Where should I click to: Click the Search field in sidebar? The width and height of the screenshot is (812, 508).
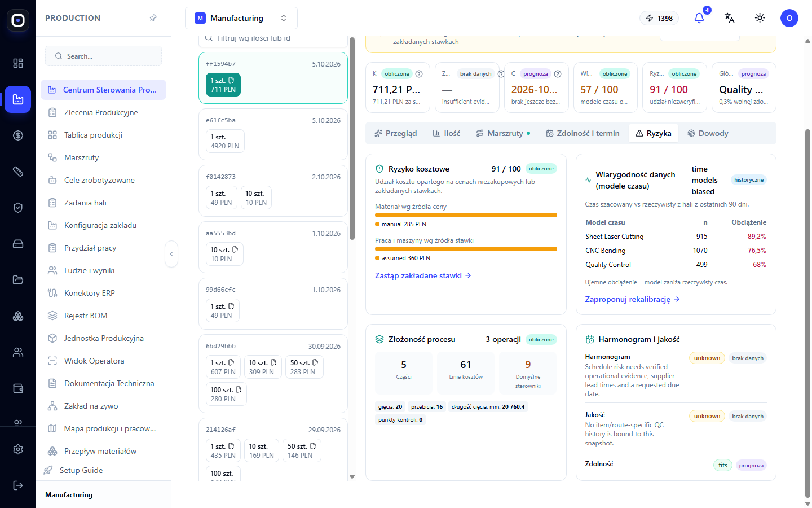coord(103,56)
